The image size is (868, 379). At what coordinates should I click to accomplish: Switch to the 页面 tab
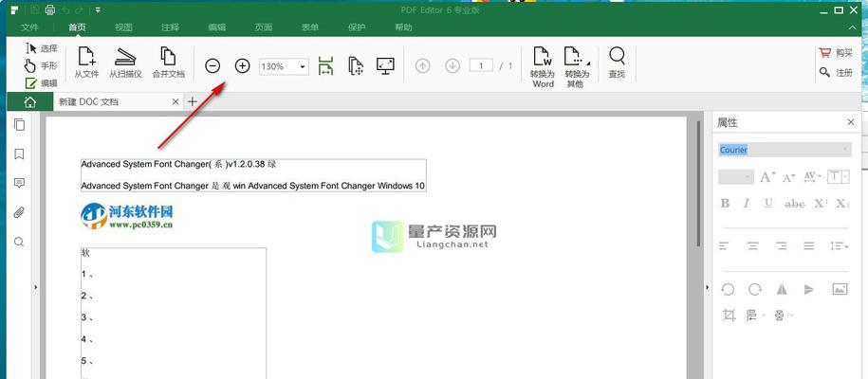click(x=264, y=27)
